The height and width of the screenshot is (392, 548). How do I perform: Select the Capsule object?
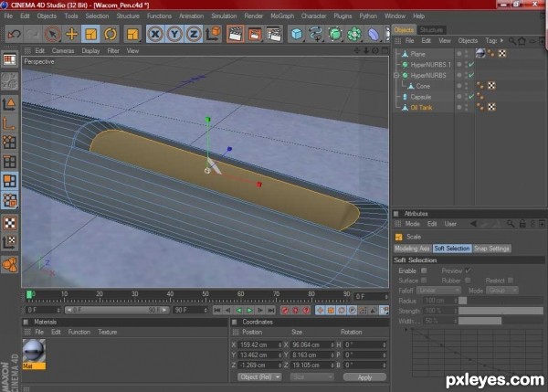click(x=420, y=97)
